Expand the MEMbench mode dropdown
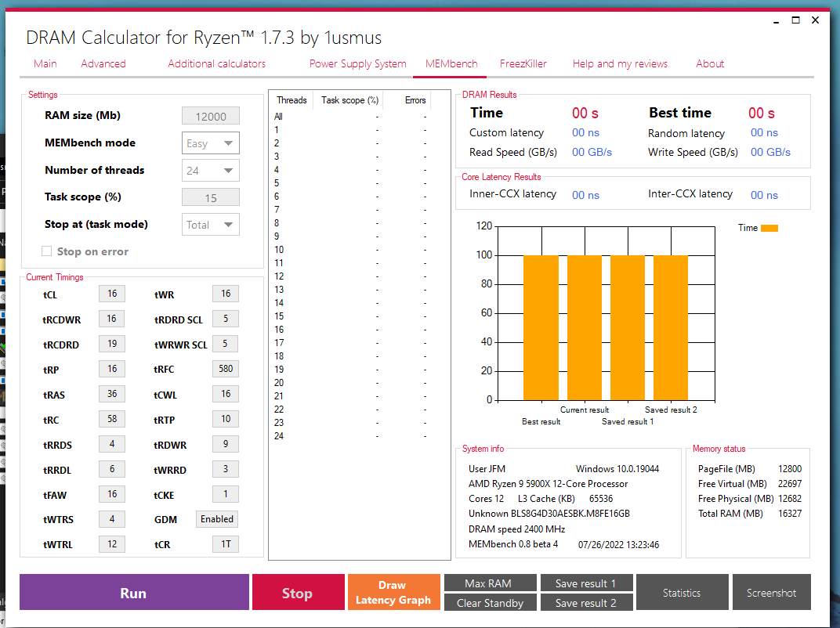The width and height of the screenshot is (840, 628). 211,143
